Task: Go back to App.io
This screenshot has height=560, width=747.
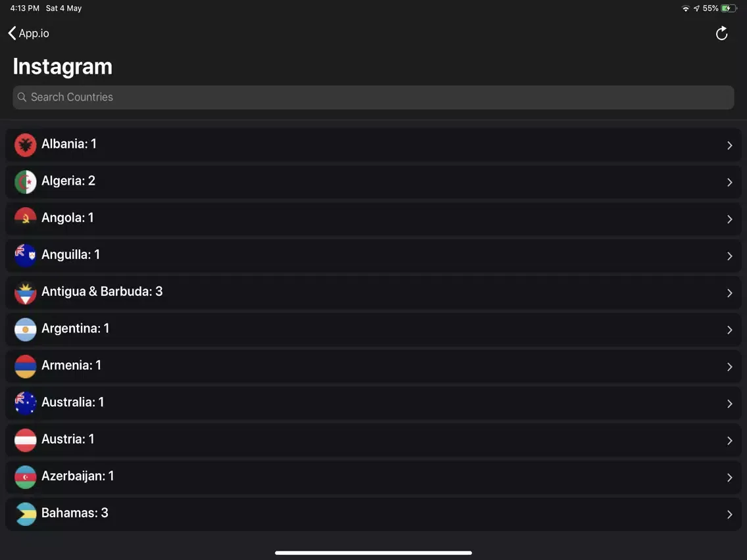Action: click(x=29, y=34)
